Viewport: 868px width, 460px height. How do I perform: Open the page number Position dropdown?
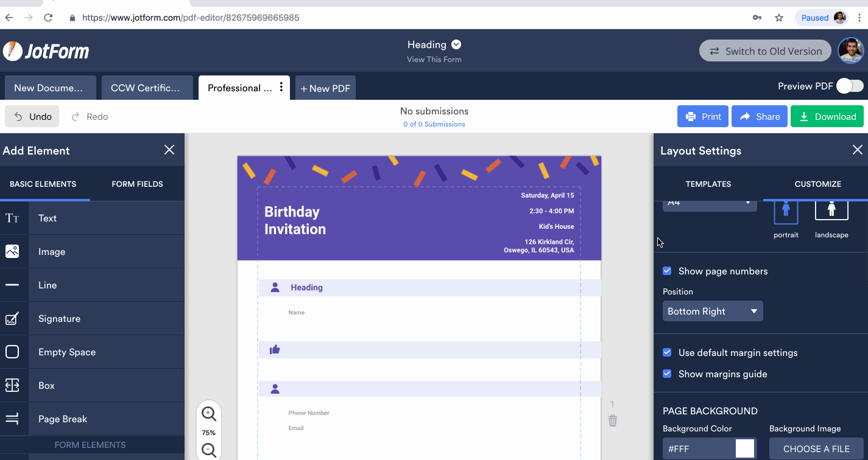713,311
